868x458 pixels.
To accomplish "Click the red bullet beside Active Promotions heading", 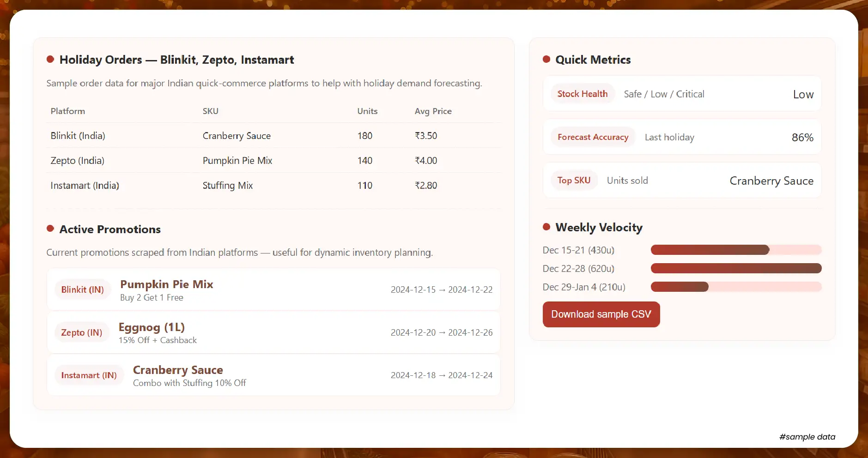I will pyautogui.click(x=50, y=229).
